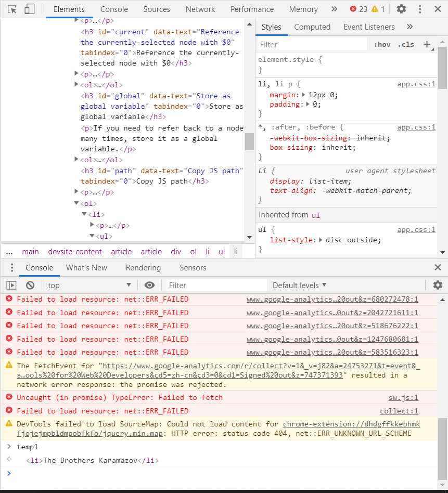Image resolution: width=448 pixels, height=493 pixels.
Task: Open the Memory tab
Action: click(303, 9)
